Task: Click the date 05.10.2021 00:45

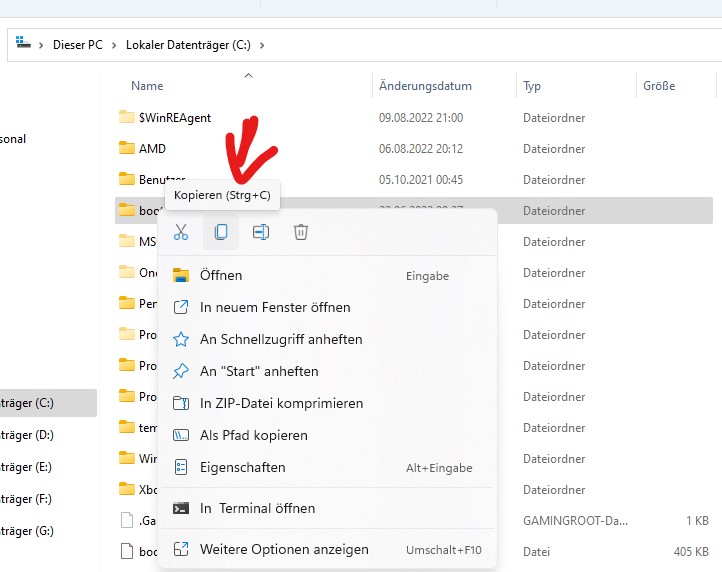Action: pyautogui.click(x=421, y=180)
